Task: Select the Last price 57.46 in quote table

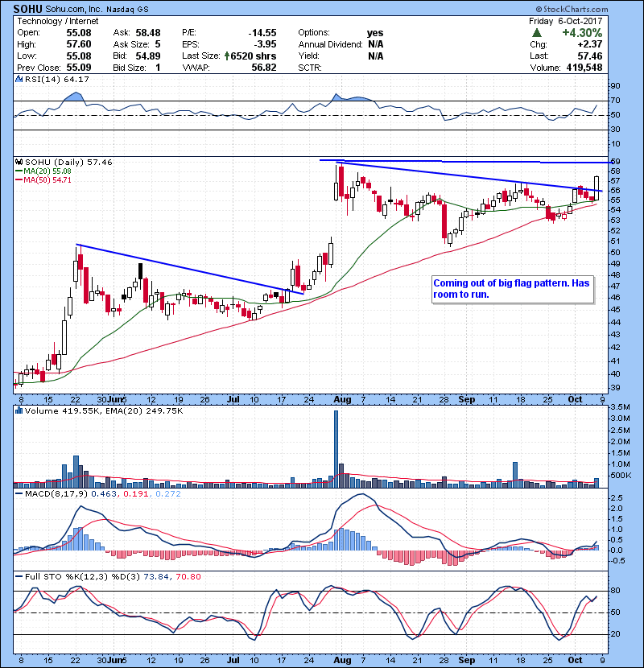Action: point(590,56)
